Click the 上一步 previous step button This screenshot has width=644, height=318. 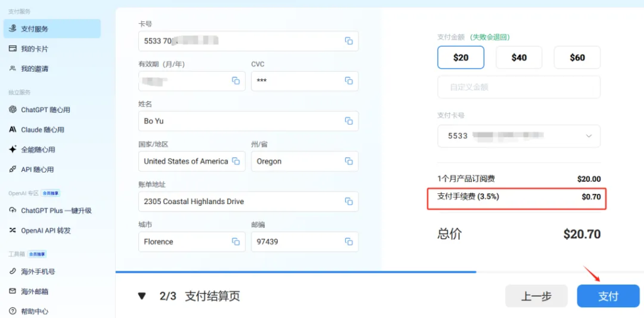point(536,296)
